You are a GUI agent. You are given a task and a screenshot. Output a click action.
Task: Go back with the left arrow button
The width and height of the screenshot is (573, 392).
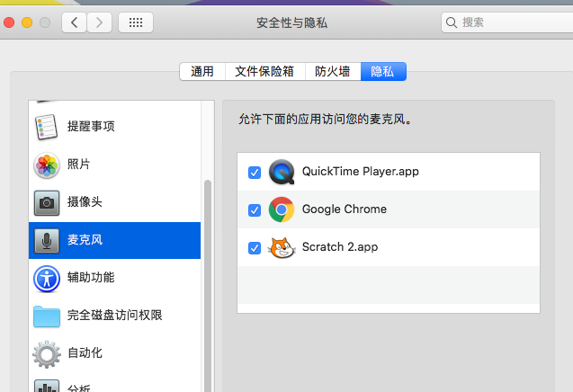(x=74, y=22)
